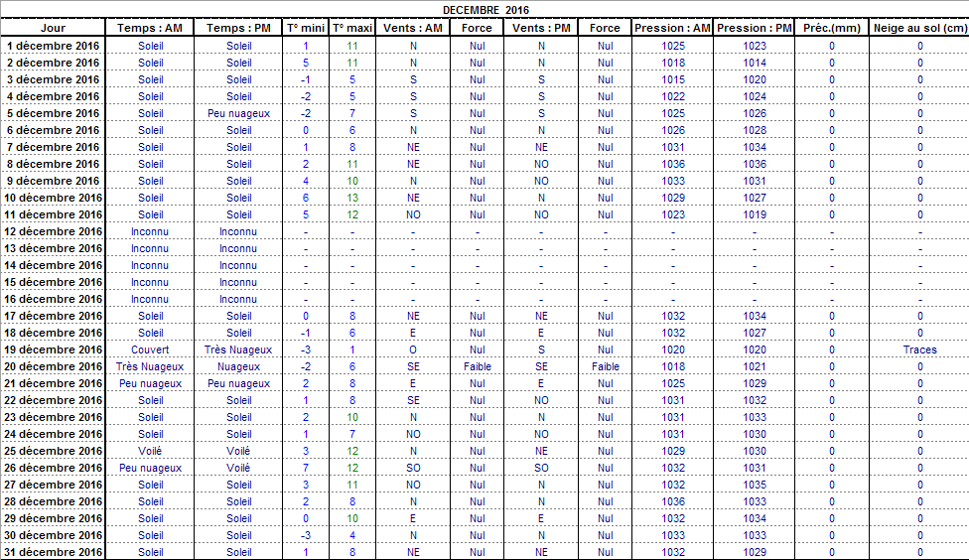Select the Couvert cell on 19 décembre
Viewport: 969px width, 560px height.
click(150, 350)
